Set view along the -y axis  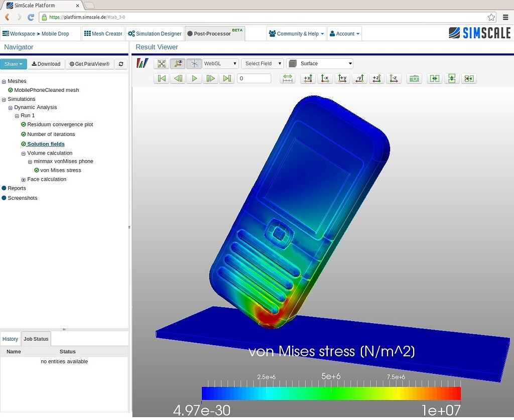pos(359,78)
